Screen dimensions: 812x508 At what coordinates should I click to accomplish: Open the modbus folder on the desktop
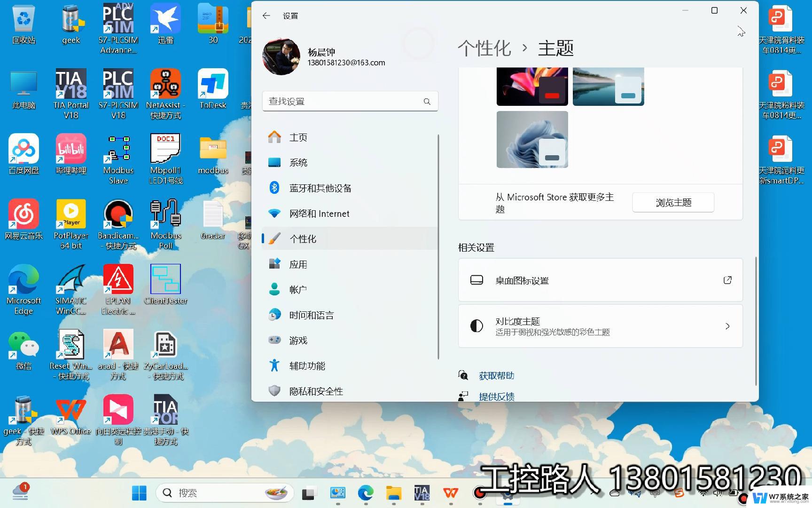[x=213, y=155]
